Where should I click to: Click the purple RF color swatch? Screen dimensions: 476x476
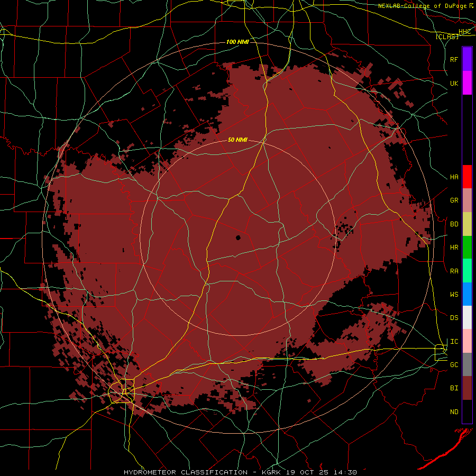(467, 59)
